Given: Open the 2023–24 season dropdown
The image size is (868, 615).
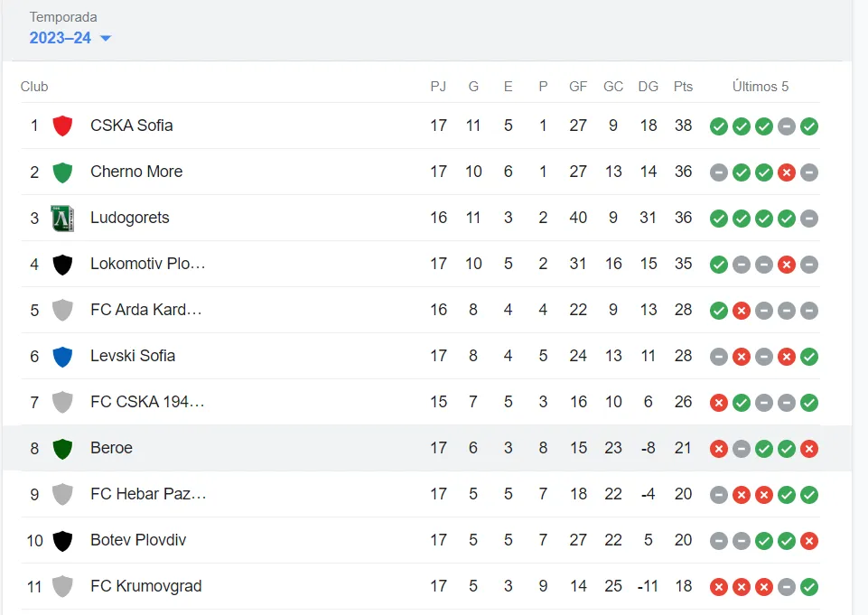Looking at the screenshot, I should (70, 38).
